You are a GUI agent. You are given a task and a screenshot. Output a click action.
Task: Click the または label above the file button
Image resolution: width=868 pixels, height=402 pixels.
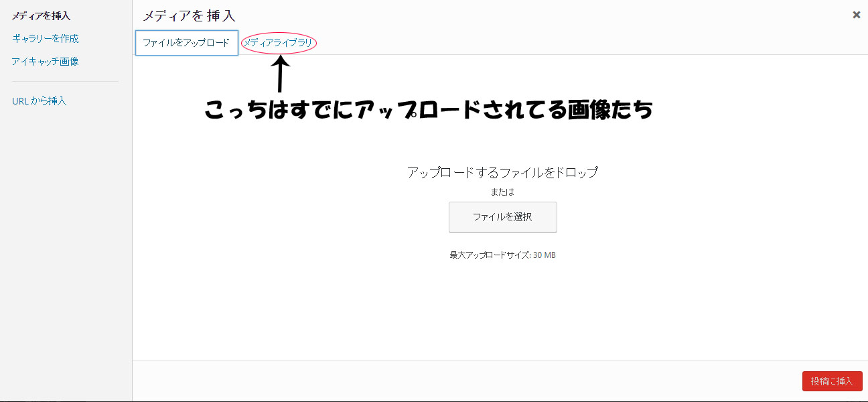pos(502,192)
